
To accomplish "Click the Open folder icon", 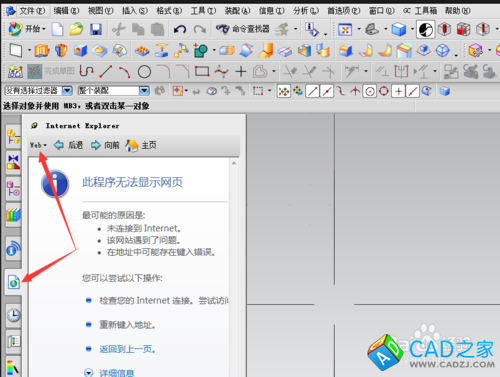I will point(76,29).
